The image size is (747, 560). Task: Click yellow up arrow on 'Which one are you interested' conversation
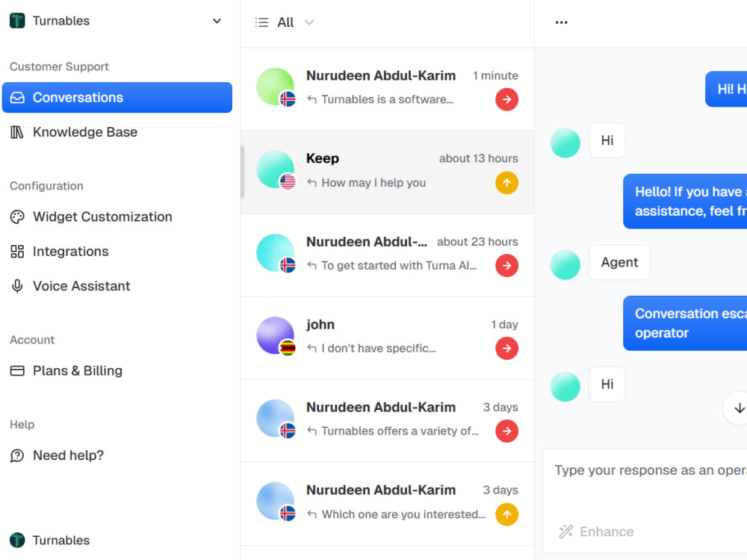(x=506, y=514)
